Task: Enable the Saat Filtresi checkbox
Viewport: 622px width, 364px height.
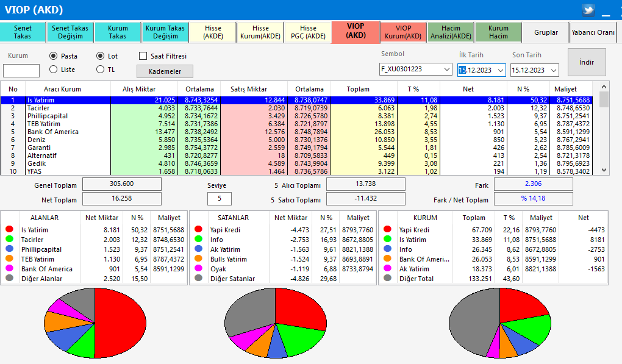Action: click(x=143, y=56)
